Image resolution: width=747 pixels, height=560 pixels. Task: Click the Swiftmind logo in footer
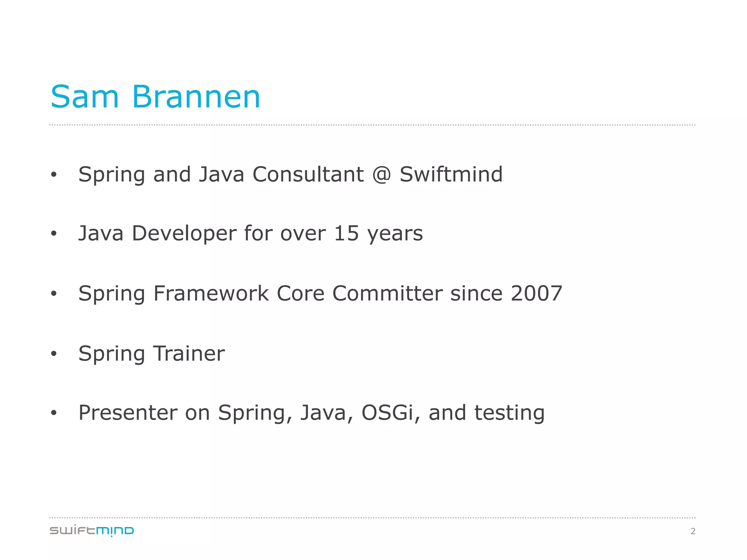[92, 531]
